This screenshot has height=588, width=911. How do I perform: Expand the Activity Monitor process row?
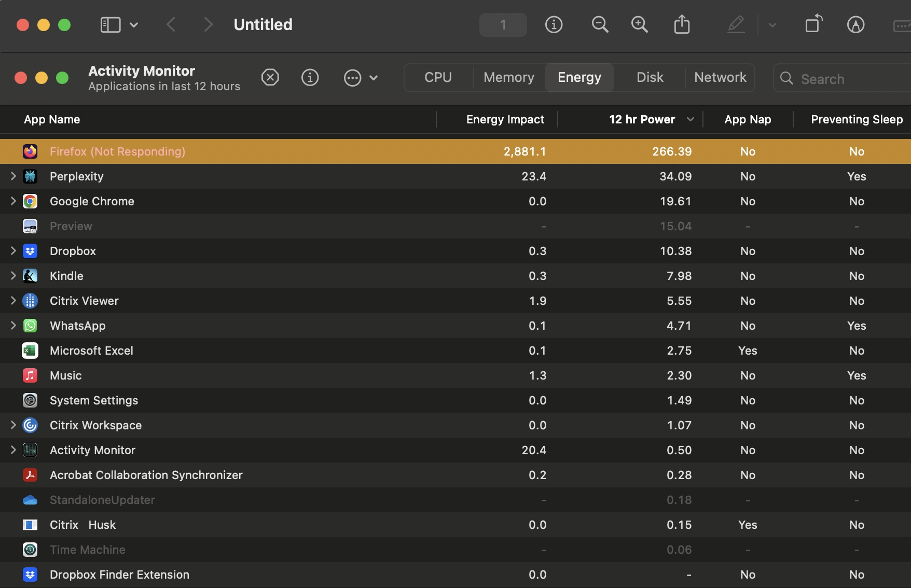pyautogui.click(x=13, y=450)
